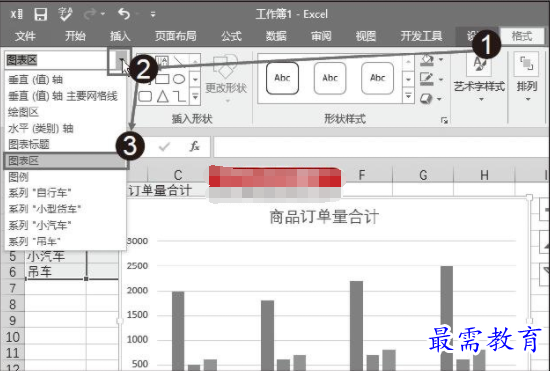
Task: Click the chart element selection box 图表区
Action: (x=56, y=60)
